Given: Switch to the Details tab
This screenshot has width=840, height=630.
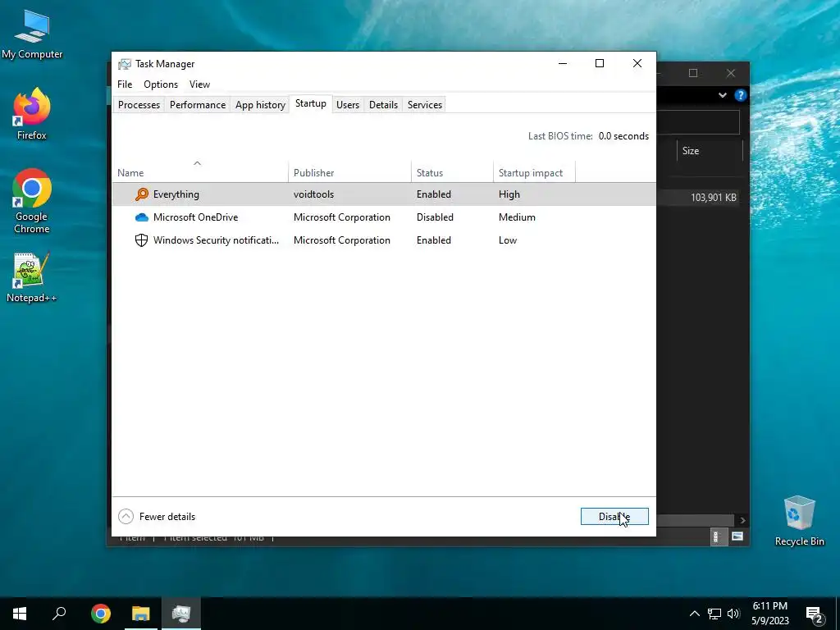Looking at the screenshot, I should 384,104.
